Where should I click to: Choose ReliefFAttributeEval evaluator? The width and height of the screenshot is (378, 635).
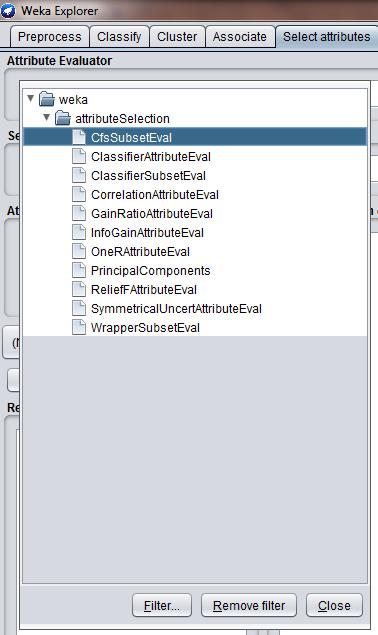[144, 290]
